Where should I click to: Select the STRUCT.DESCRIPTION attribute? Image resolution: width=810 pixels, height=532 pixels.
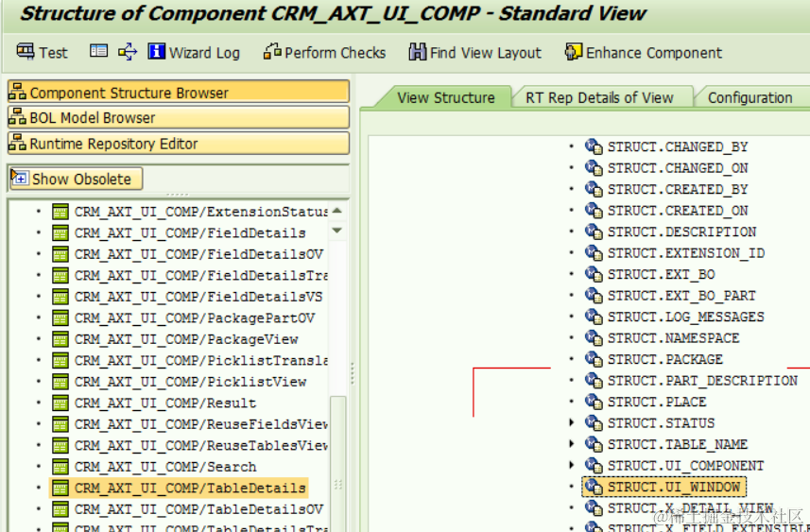[681, 232]
